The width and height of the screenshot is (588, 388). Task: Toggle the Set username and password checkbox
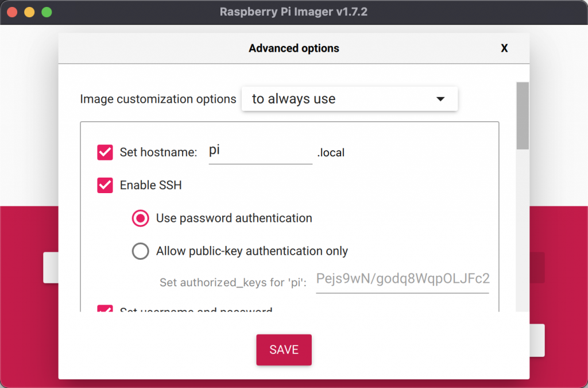(105, 308)
